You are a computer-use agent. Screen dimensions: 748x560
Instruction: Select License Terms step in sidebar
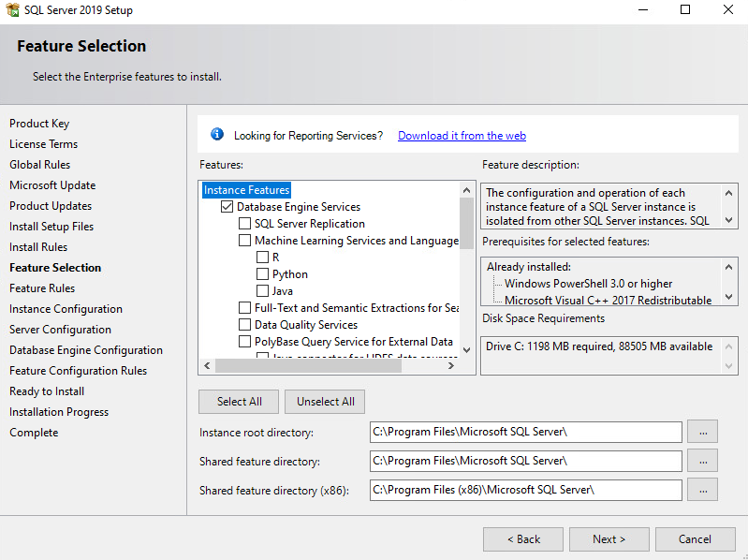(x=43, y=144)
